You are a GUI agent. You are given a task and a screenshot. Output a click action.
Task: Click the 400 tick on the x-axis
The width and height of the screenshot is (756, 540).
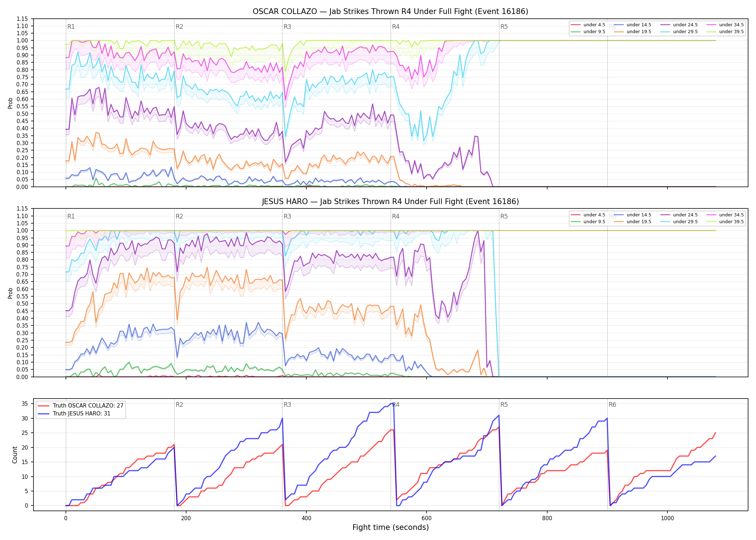point(306,518)
